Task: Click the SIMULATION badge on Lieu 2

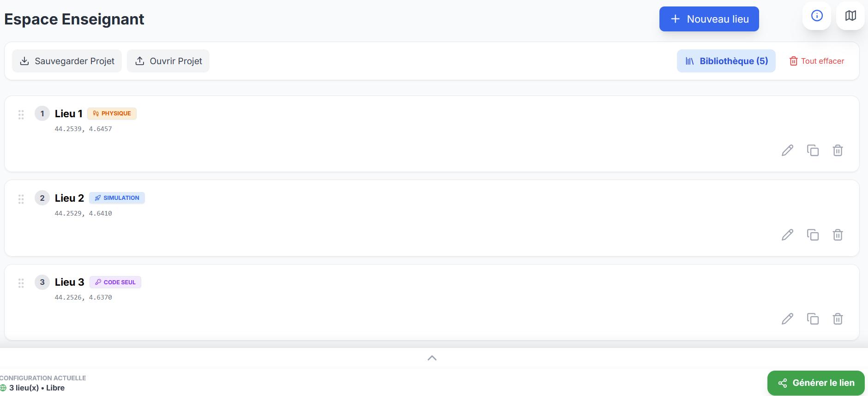Action: pos(117,198)
